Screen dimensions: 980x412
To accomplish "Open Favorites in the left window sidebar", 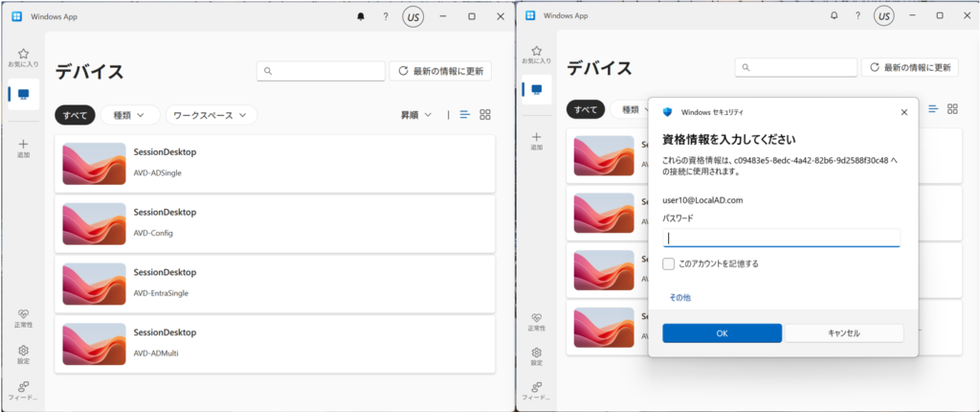I will pos(23,57).
